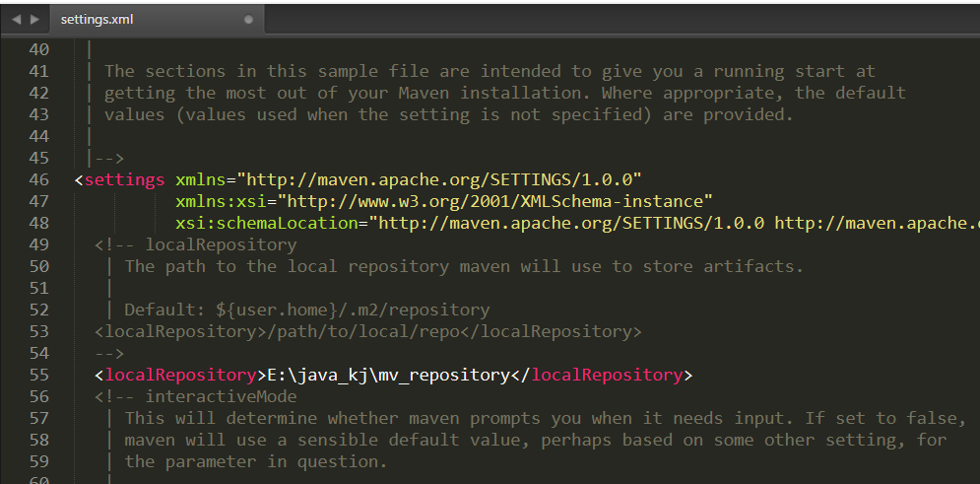Image resolution: width=980 pixels, height=484 pixels.
Task: Click line number 49 in gutter
Action: [38, 245]
